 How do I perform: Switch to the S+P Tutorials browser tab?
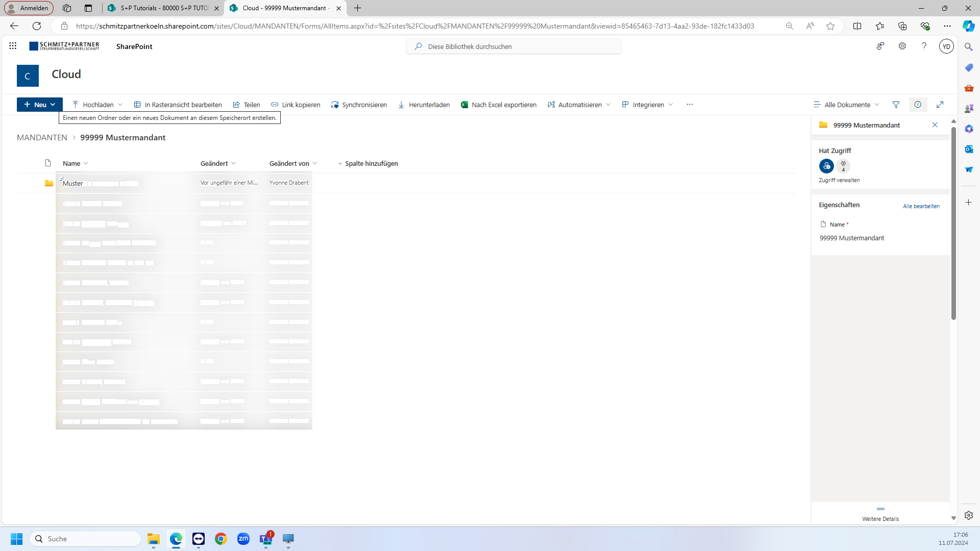pyautogui.click(x=163, y=8)
